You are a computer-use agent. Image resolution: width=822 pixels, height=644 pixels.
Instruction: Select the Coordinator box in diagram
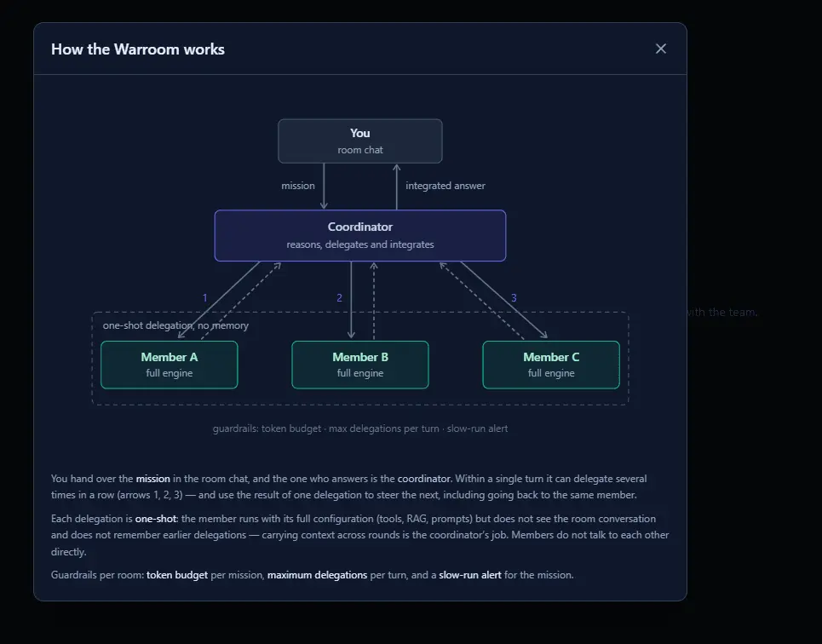click(x=360, y=235)
